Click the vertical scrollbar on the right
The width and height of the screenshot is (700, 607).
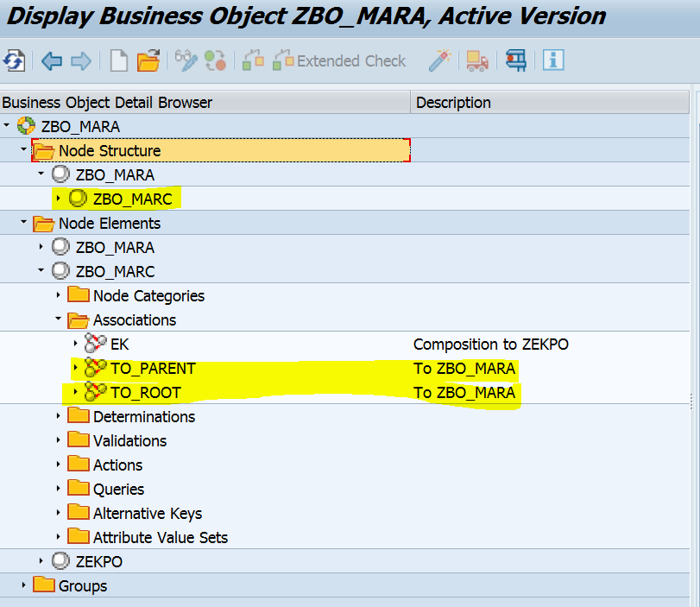click(693, 345)
